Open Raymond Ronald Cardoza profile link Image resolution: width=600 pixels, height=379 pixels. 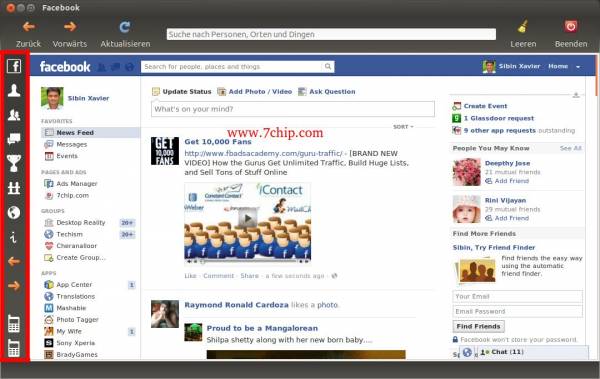236,305
